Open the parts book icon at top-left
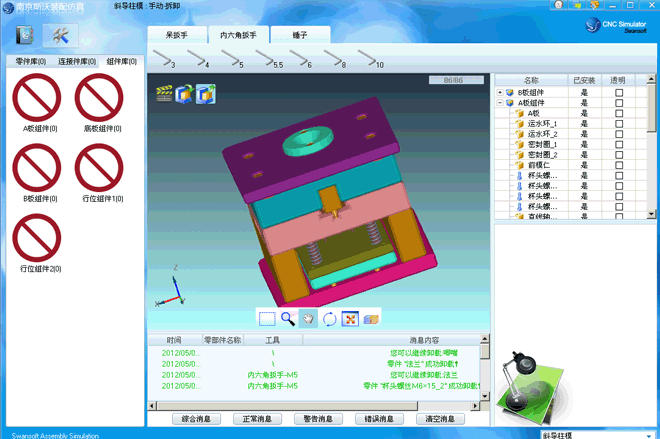The height and width of the screenshot is (439, 660). click(x=25, y=36)
